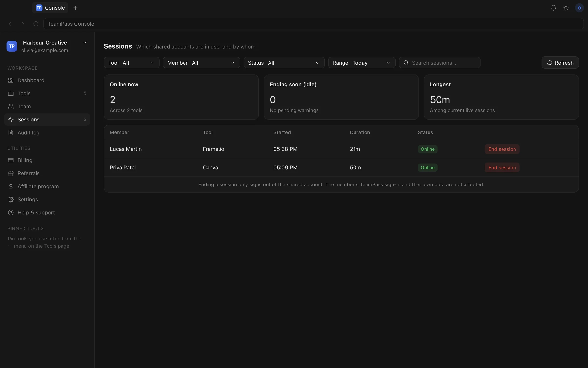Select Lucas Martin member name

click(x=126, y=149)
